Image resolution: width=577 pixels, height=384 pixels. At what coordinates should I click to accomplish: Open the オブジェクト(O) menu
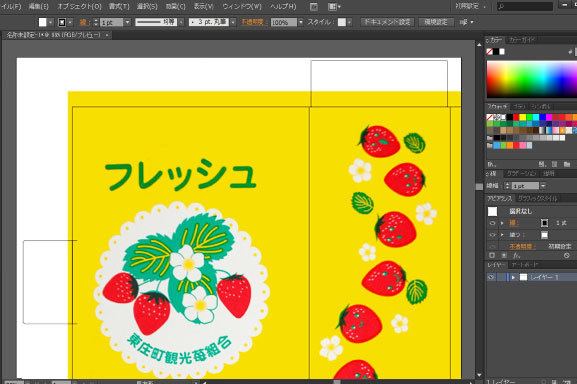79,6
